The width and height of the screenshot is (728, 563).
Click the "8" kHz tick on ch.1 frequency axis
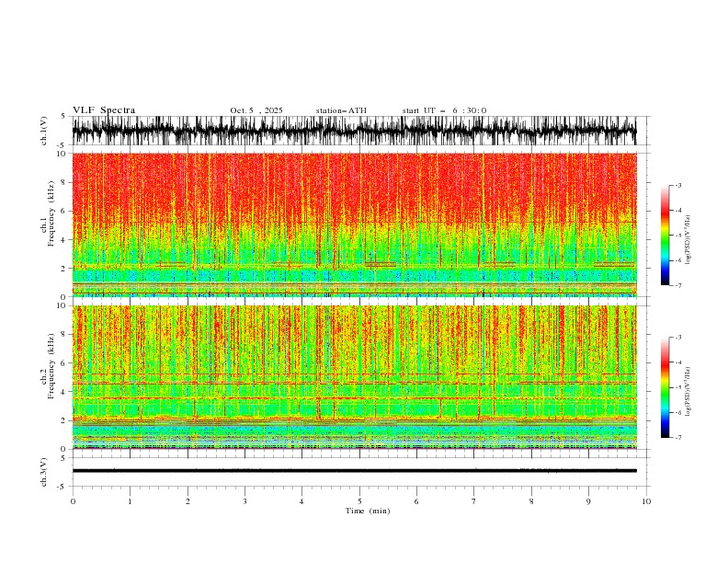point(64,182)
